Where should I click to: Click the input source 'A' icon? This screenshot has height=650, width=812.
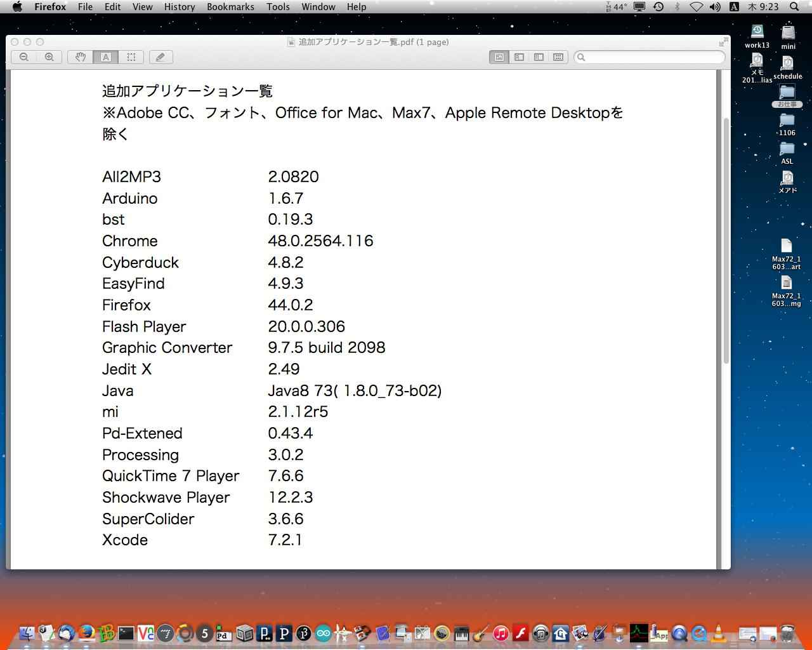(x=734, y=7)
